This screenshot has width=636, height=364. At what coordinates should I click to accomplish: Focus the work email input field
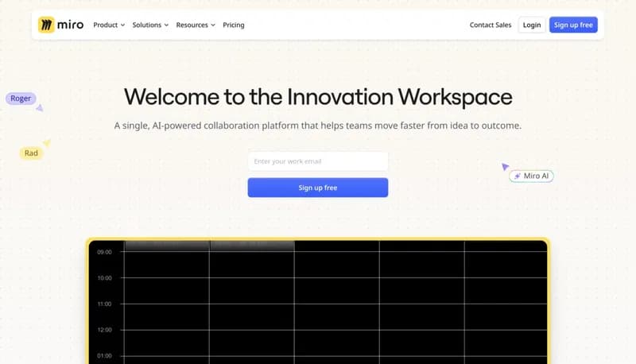[x=317, y=161]
